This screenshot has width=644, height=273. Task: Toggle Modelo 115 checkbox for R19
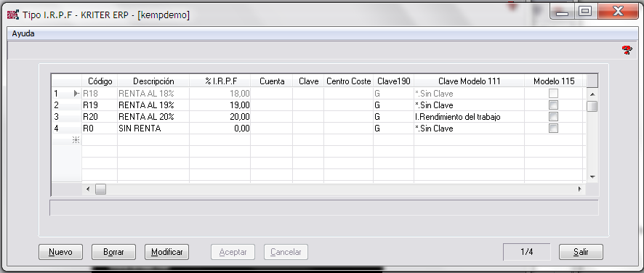click(554, 105)
